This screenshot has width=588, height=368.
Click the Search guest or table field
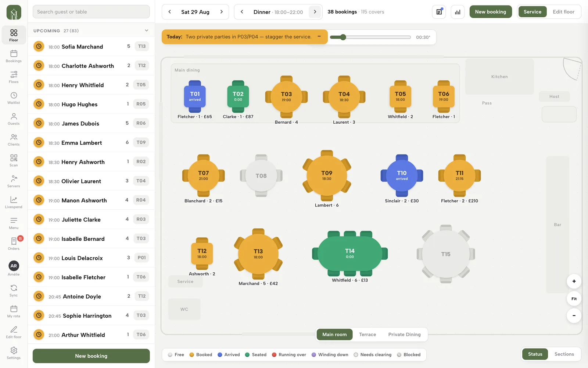pyautogui.click(x=91, y=12)
